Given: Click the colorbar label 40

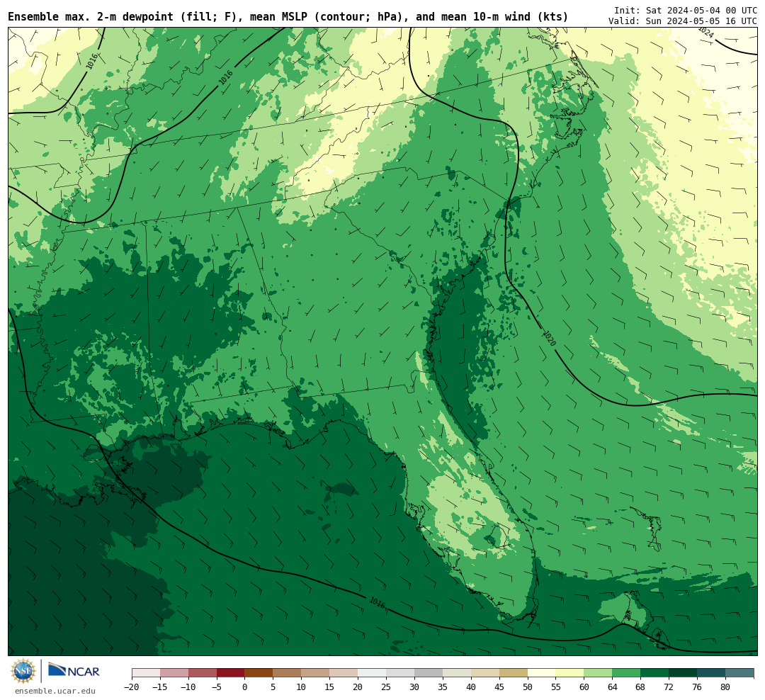Looking at the screenshot, I should click(x=471, y=687).
